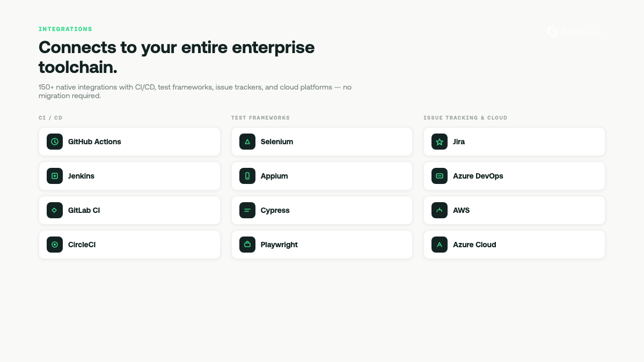Click the "TEST FRAMEWORKS" column heading
The image size is (644, 362).
260,117
